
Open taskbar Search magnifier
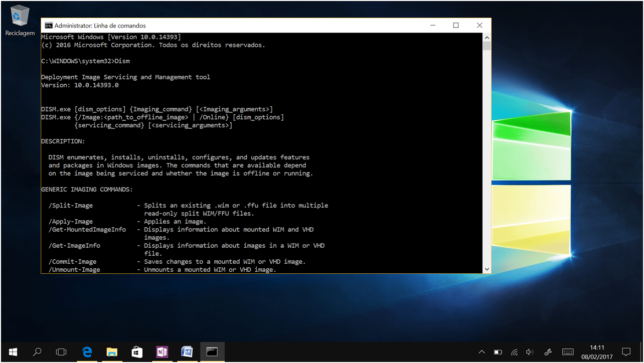(37, 352)
